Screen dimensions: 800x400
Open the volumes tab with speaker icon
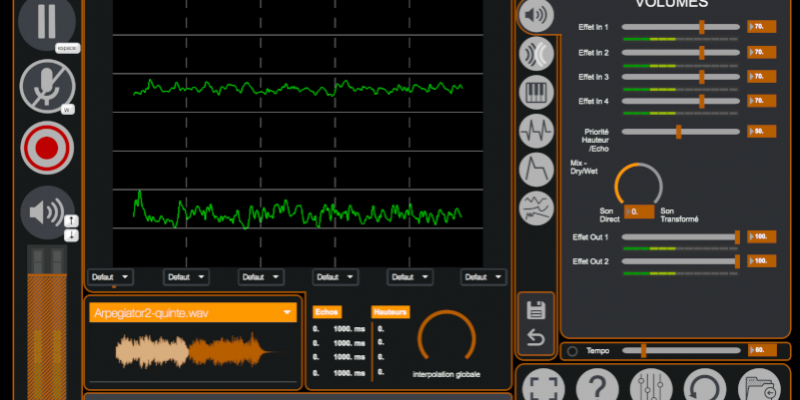tap(537, 15)
